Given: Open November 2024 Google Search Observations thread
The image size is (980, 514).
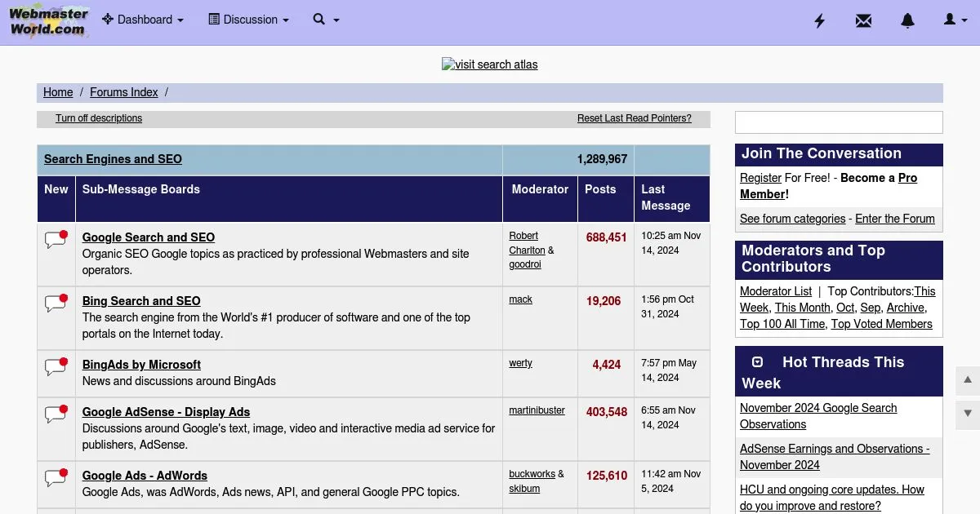Looking at the screenshot, I should coord(818,416).
